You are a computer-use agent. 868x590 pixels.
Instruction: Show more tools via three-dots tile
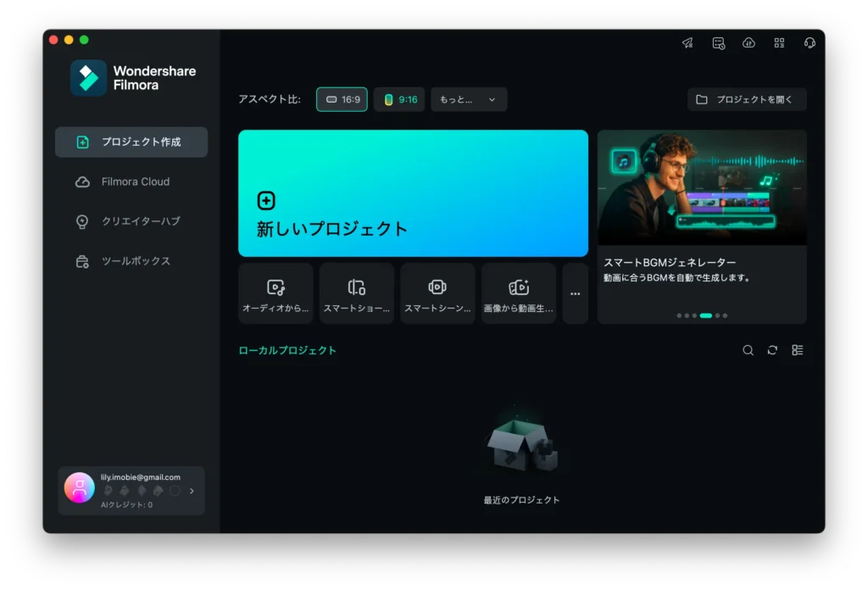pos(575,293)
